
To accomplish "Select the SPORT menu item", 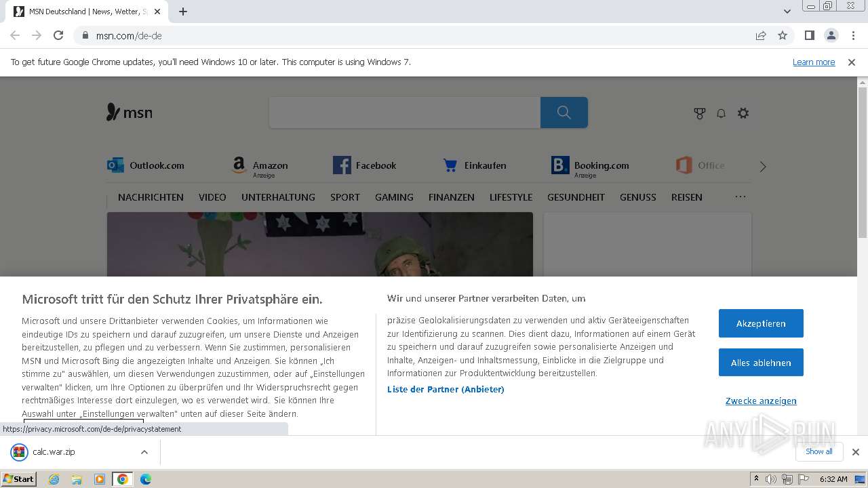I will click(x=345, y=197).
